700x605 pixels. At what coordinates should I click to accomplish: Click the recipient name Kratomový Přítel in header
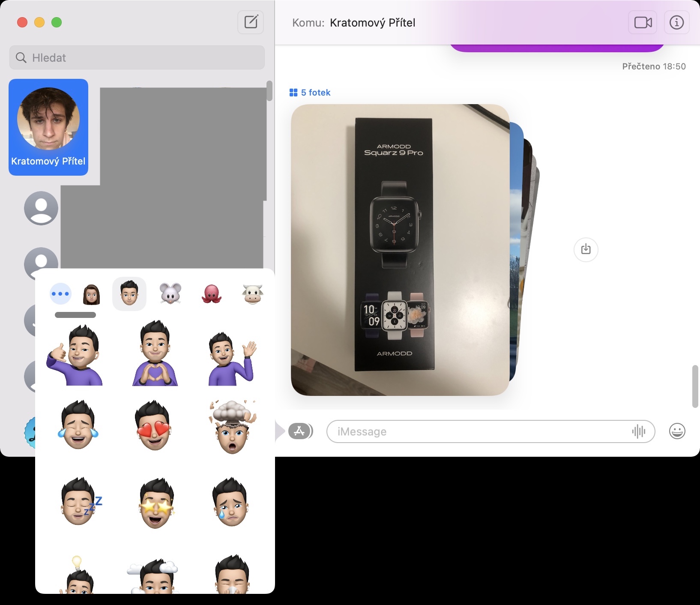point(373,23)
